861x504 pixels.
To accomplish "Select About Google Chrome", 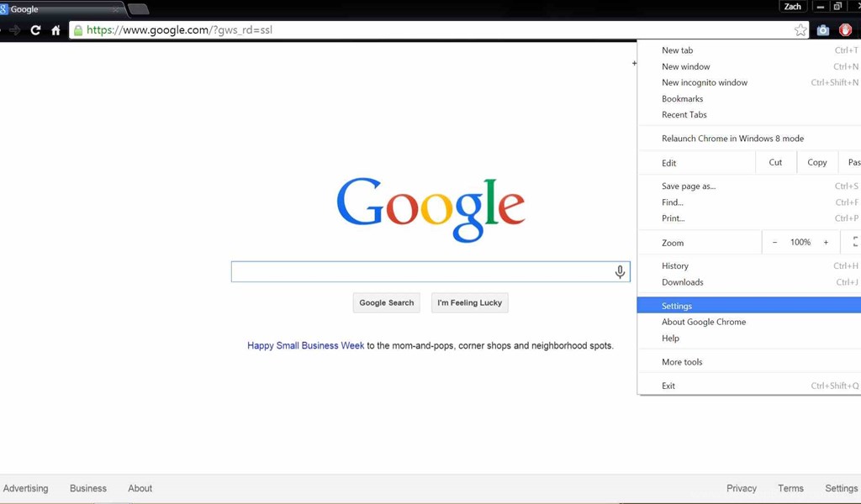I will click(749, 322).
